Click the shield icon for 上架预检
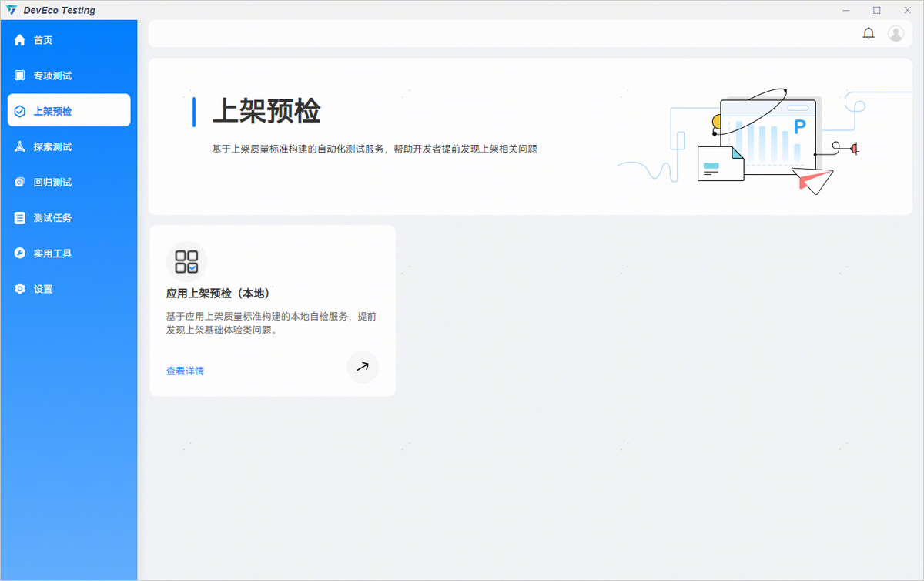924x581 pixels. (20, 111)
